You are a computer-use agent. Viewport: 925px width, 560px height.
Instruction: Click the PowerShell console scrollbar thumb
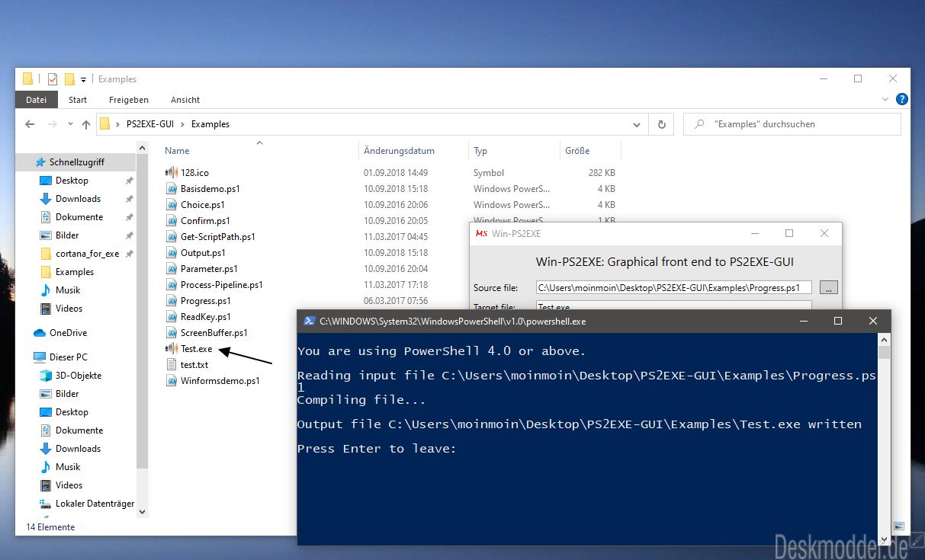coord(884,353)
